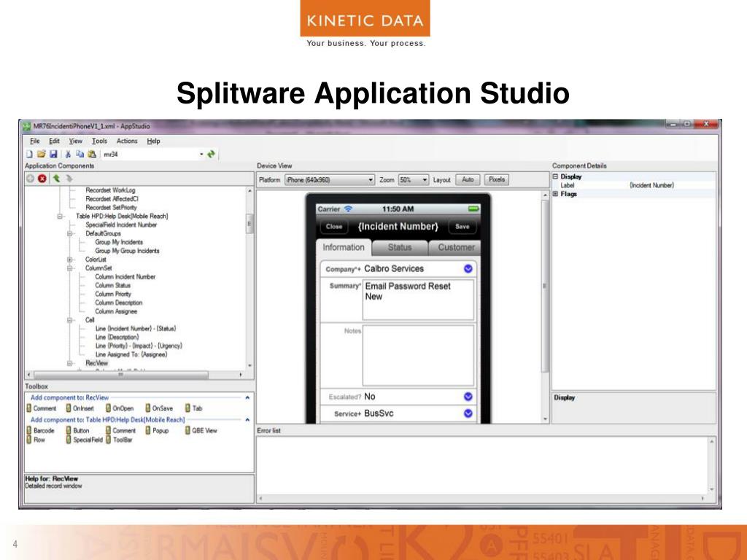Image resolution: width=747 pixels, height=560 pixels.
Task: Open the Actions menu
Action: [x=127, y=141]
